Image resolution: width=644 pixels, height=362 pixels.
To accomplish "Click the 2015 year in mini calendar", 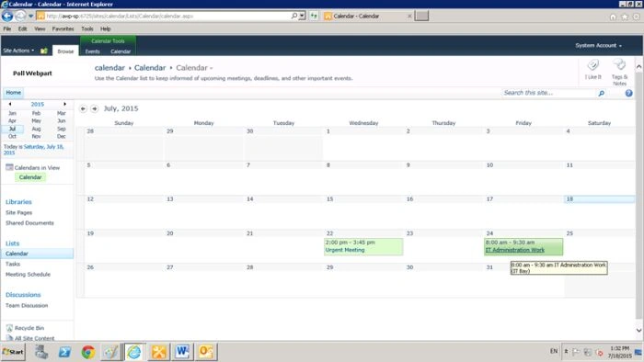I will [x=38, y=104].
